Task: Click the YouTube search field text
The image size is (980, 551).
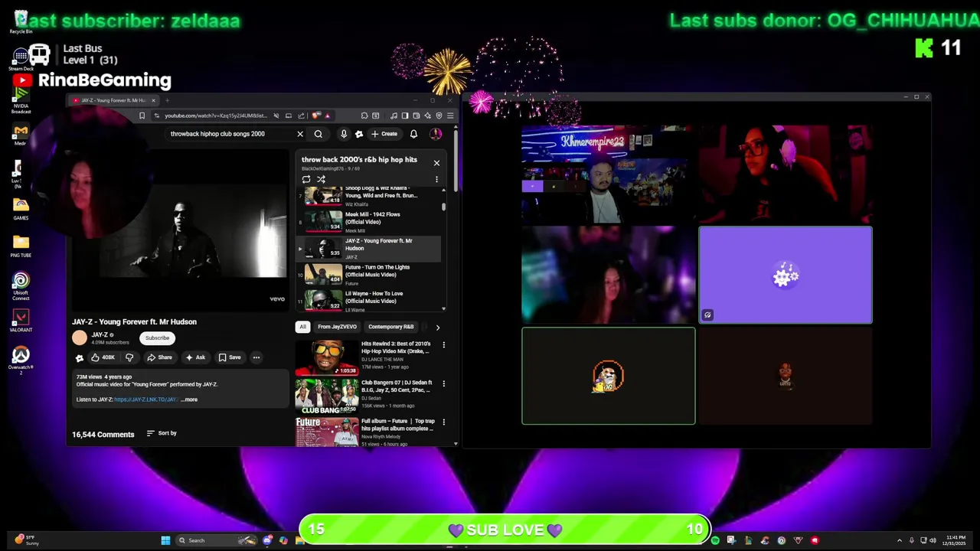Action: click(x=217, y=134)
